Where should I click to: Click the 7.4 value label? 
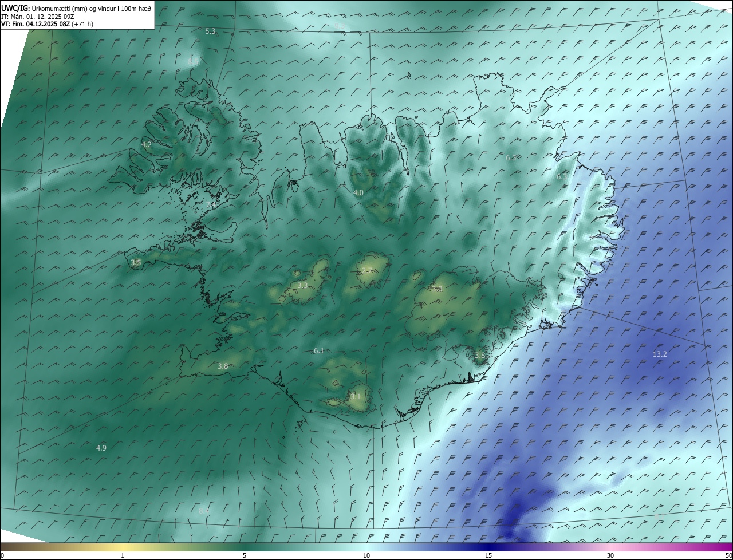[211, 204]
